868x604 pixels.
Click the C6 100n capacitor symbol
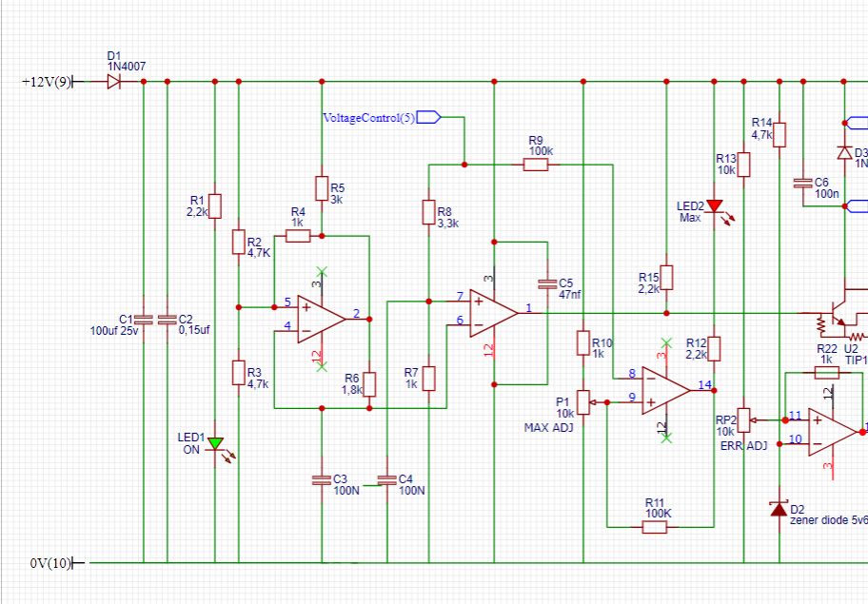pyautogui.click(x=804, y=181)
